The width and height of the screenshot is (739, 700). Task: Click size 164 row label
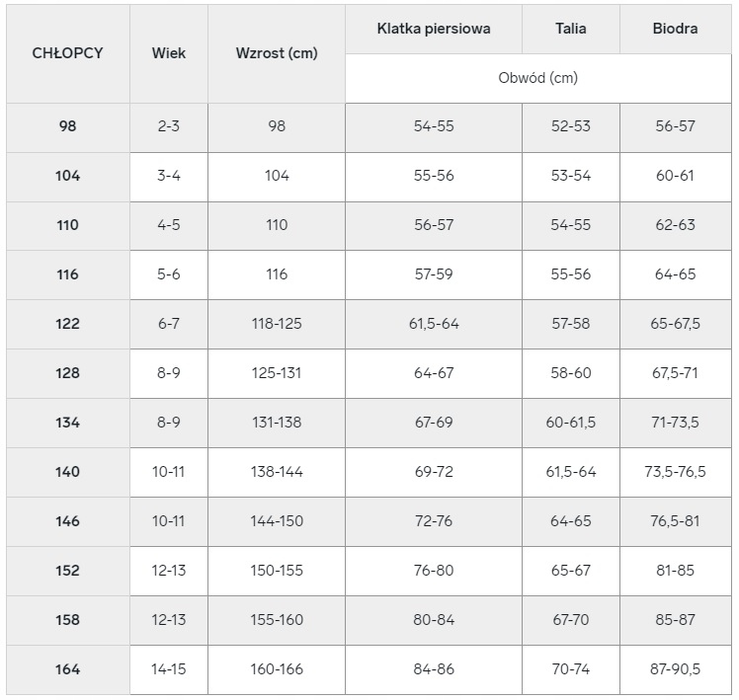(x=67, y=669)
